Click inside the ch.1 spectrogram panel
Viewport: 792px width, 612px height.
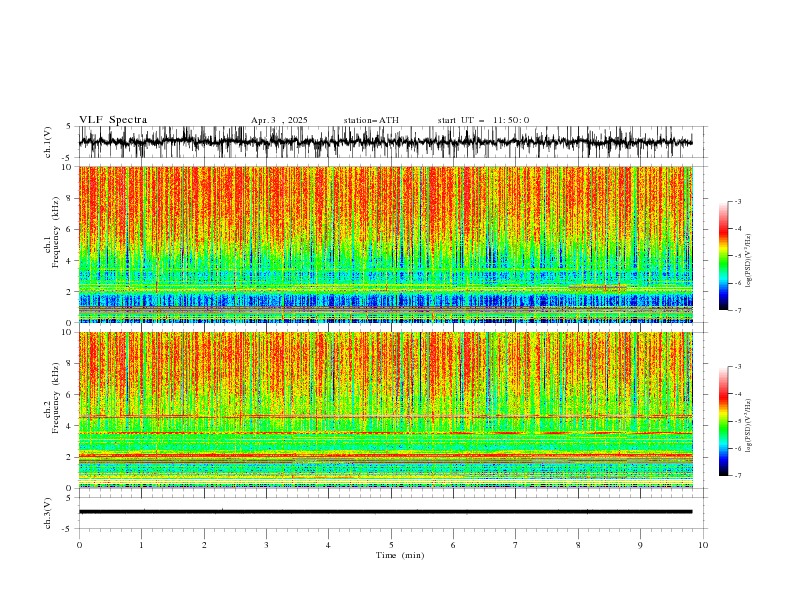point(386,244)
